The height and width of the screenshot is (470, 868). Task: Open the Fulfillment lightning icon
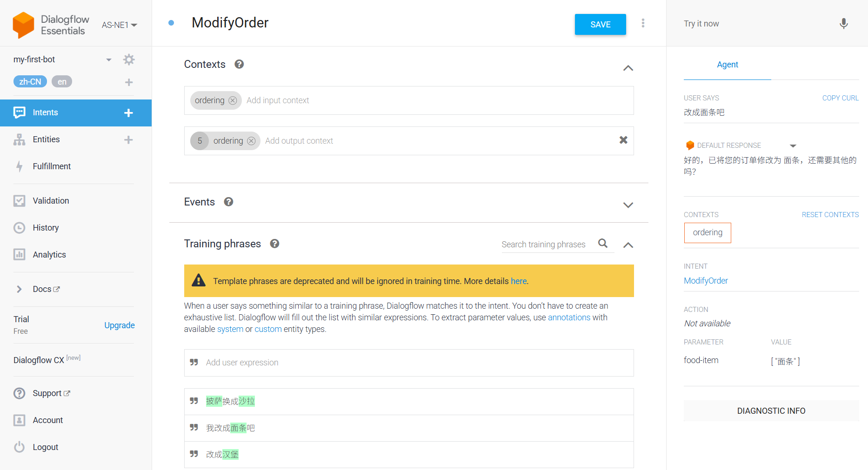click(x=20, y=166)
